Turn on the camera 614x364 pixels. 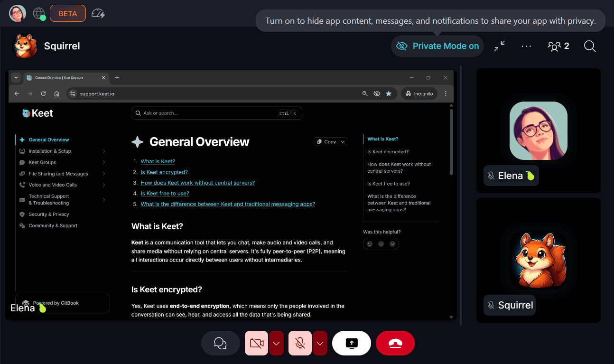click(x=257, y=343)
